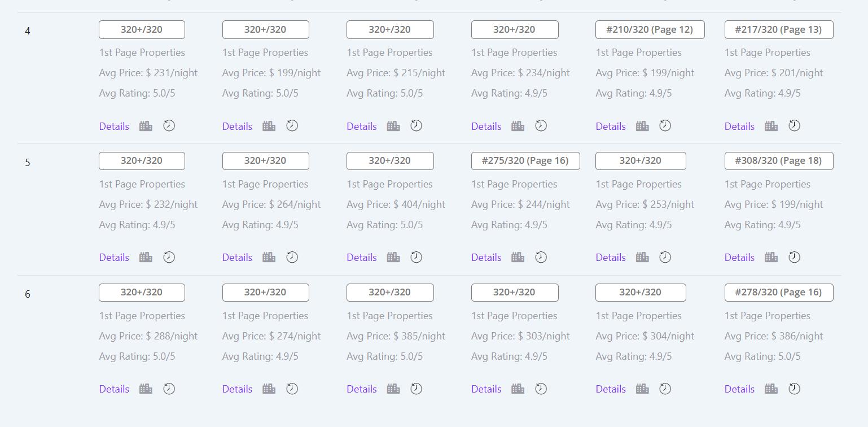Open the history clock in the $274/night cell
The image size is (868, 427).
click(292, 389)
